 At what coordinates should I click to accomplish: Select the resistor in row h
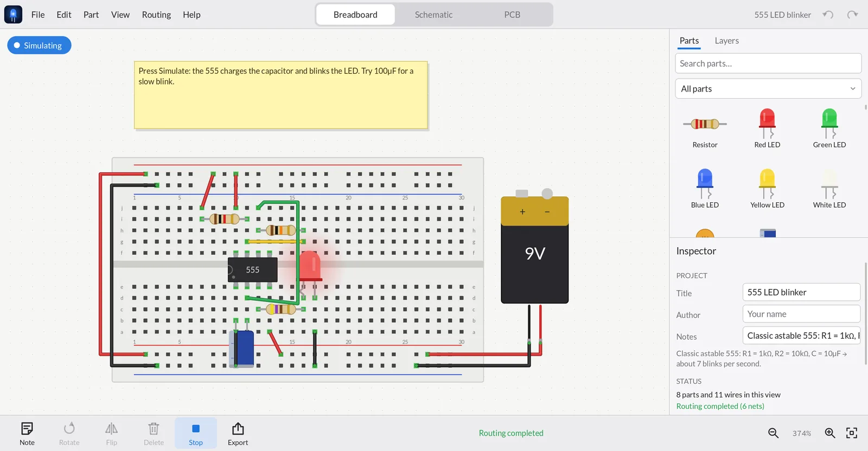pyautogui.click(x=280, y=230)
